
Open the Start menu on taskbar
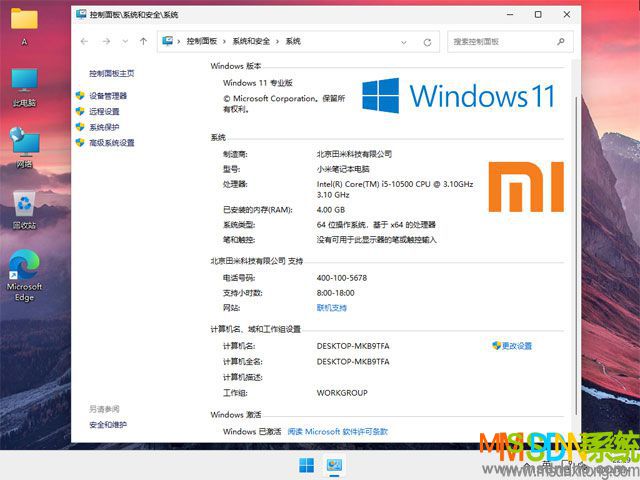(307, 465)
